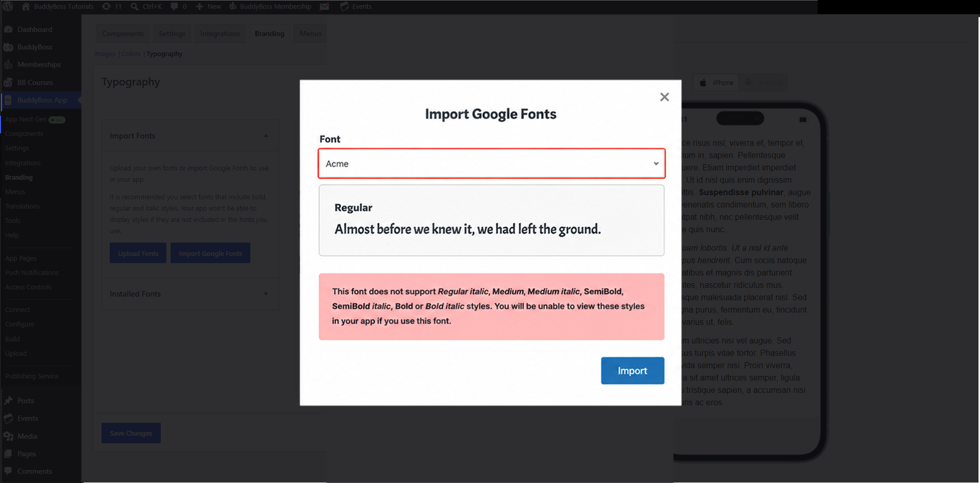Screen dimensions: 980x483
Task: Click the blue Import button
Action: pos(632,371)
